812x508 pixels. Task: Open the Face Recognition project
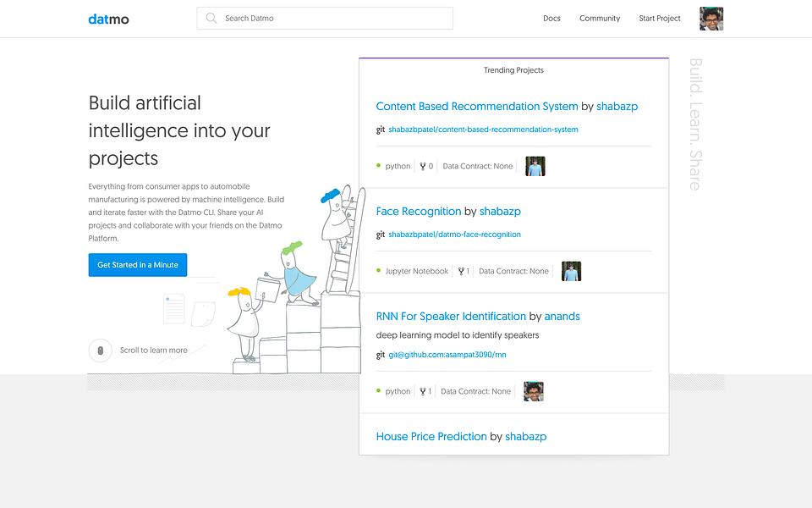coord(419,212)
